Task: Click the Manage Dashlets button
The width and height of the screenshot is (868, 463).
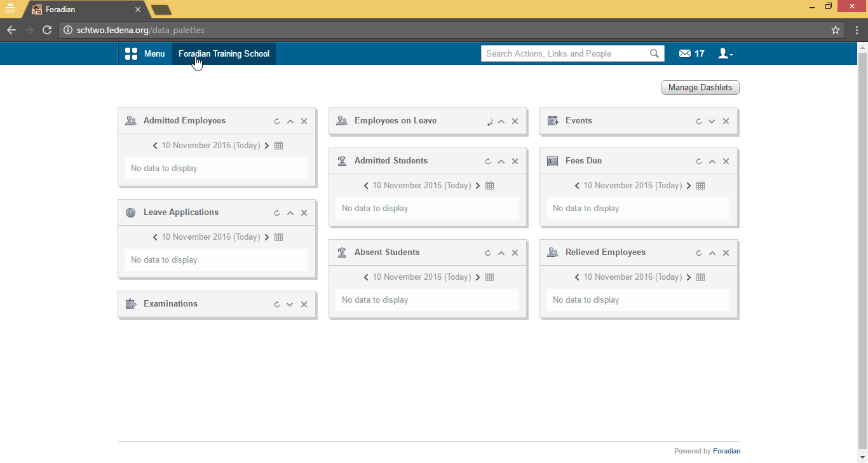Action: click(x=700, y=87)
